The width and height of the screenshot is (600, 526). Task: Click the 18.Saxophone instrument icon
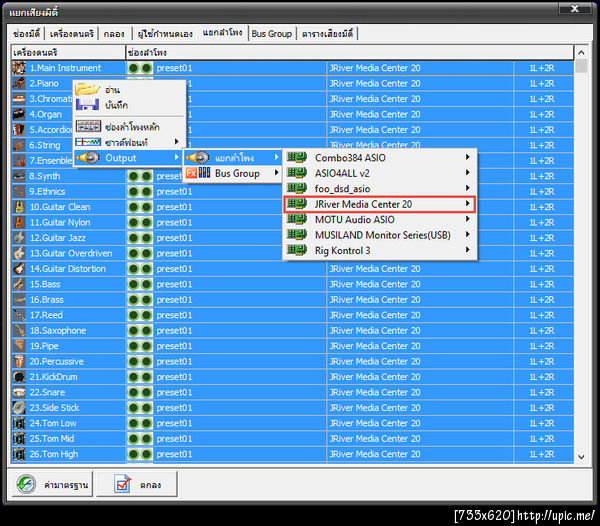pyautogui.click(x=19, y=331)
